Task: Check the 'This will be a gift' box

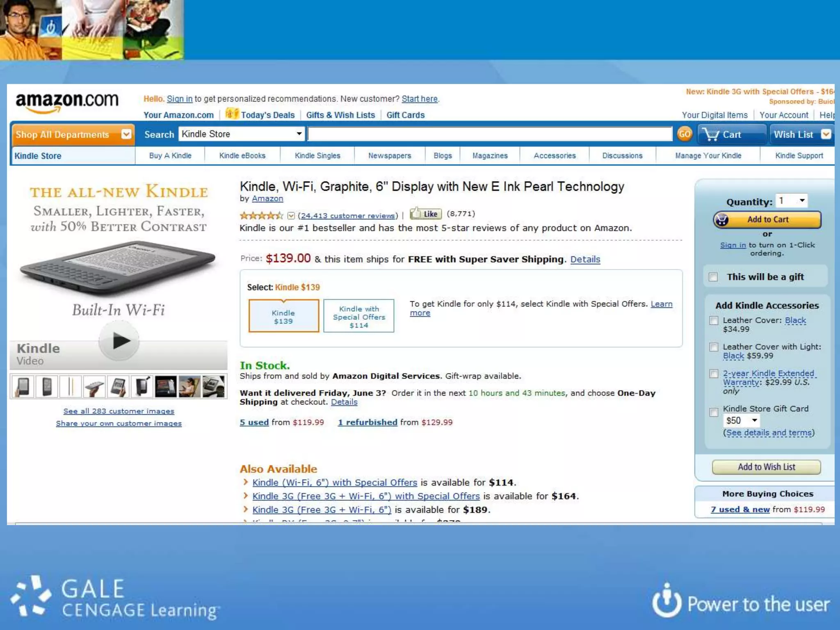Action: pos(713,277)
